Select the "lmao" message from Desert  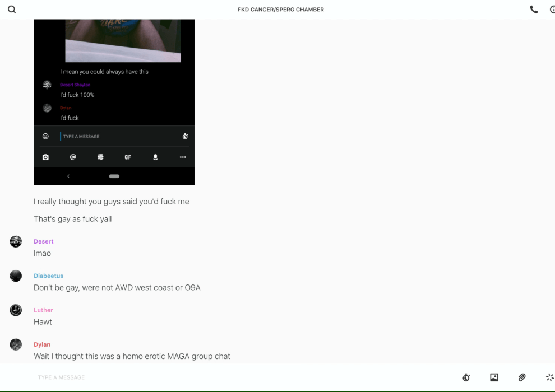click(42, 253)
